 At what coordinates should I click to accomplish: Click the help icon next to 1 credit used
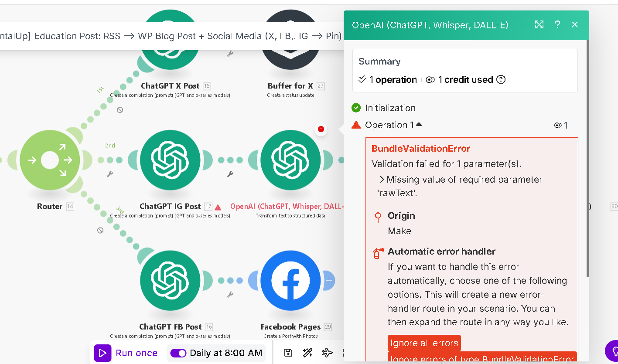(x=501, y=80)
